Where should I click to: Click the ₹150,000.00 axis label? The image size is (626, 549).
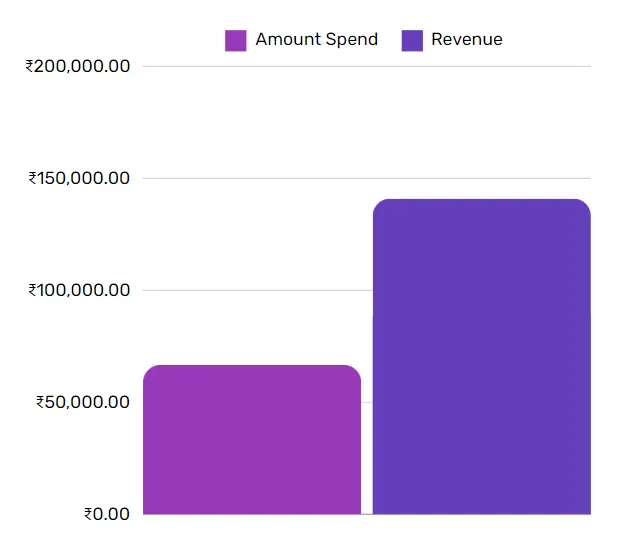coord(78,179)
